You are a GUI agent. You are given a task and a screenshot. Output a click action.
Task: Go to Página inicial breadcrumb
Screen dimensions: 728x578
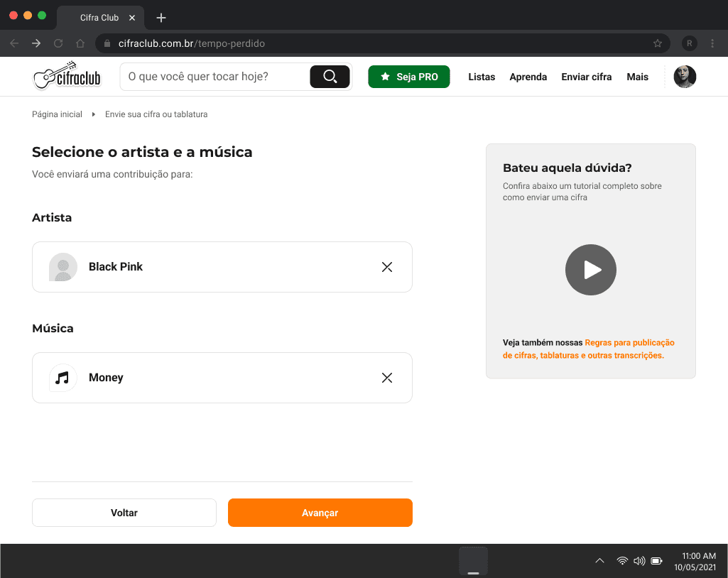coord(57,114)
